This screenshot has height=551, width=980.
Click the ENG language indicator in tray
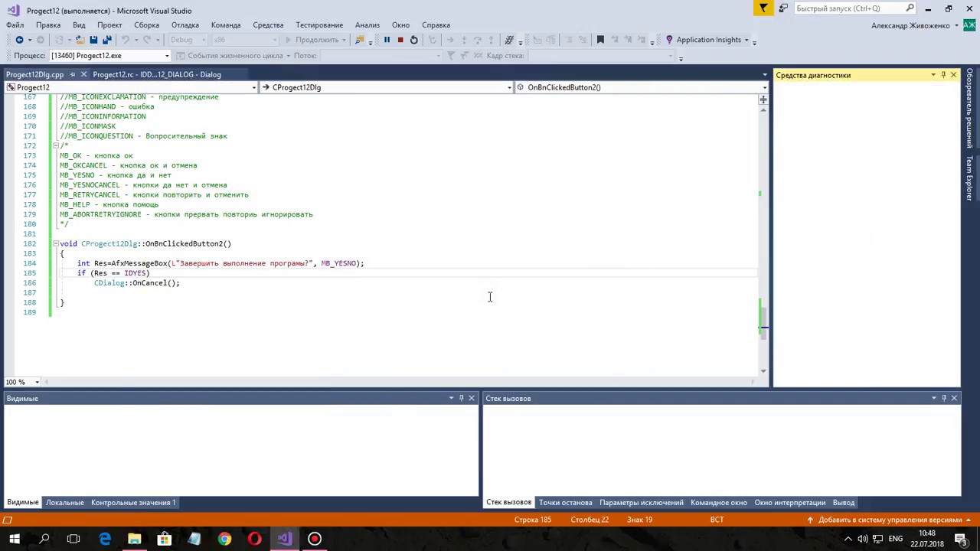pos(895,539)
